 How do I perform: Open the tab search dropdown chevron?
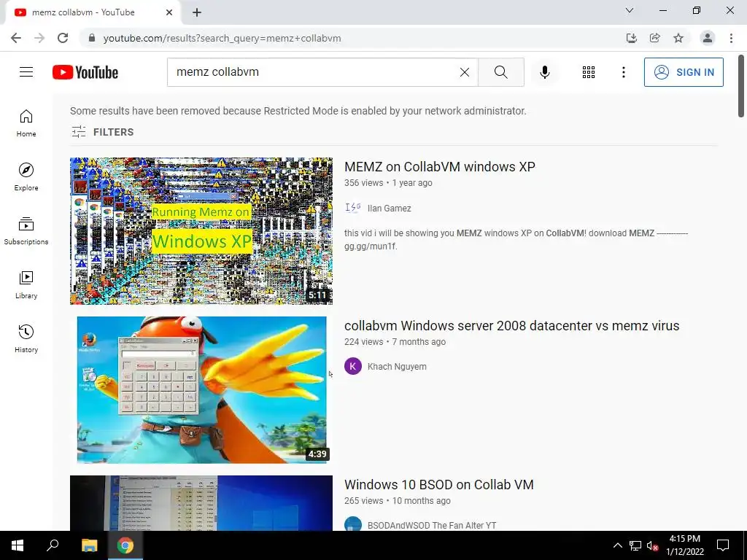(630, 10)
